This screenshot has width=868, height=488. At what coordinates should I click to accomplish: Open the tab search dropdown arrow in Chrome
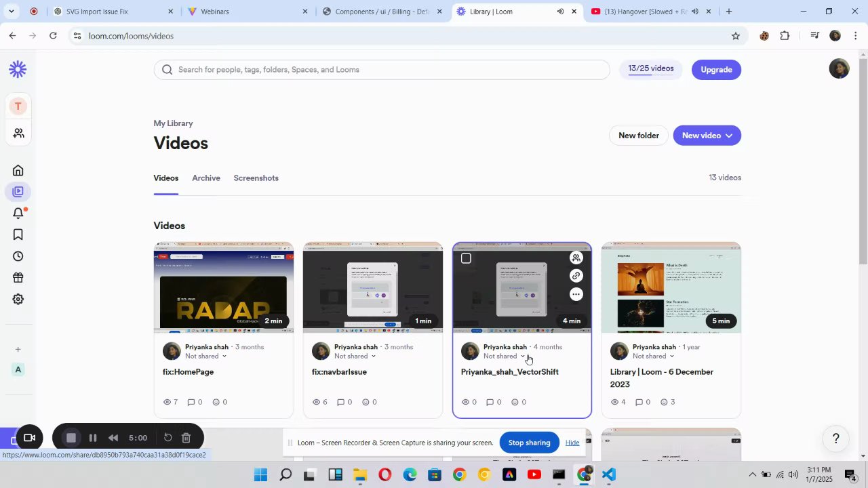(x=12, y=12)
